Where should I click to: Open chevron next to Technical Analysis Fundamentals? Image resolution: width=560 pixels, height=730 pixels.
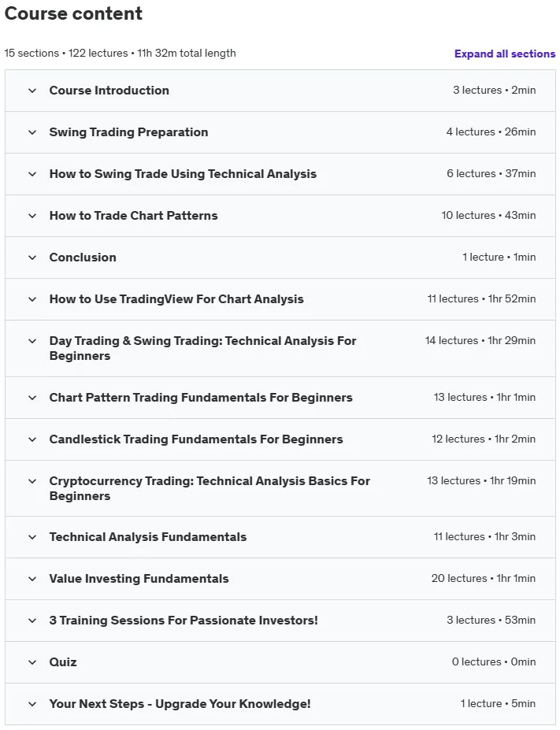(32, 537)
